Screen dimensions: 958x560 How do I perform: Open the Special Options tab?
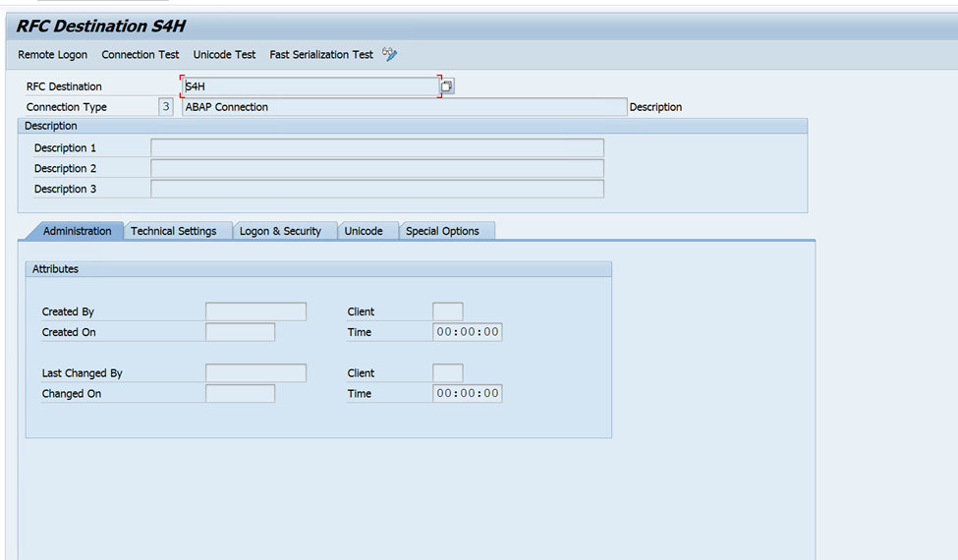click(442, 231)
